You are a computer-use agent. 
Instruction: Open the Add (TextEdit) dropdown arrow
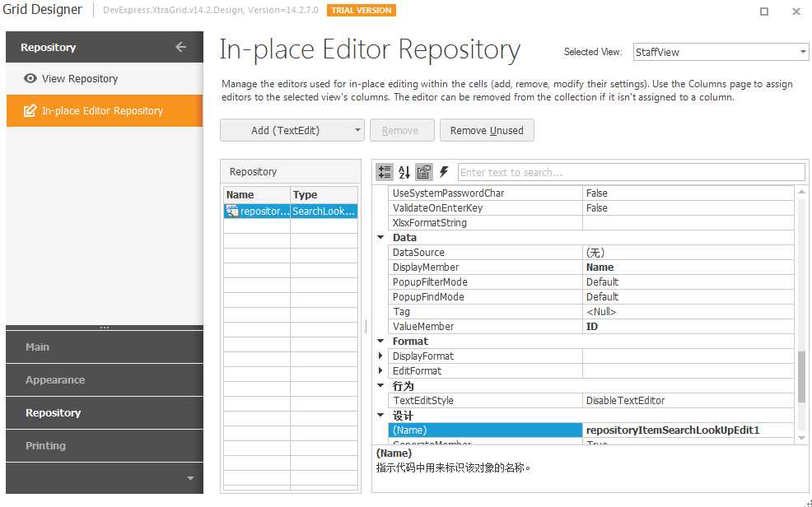(x=357, y=130)
